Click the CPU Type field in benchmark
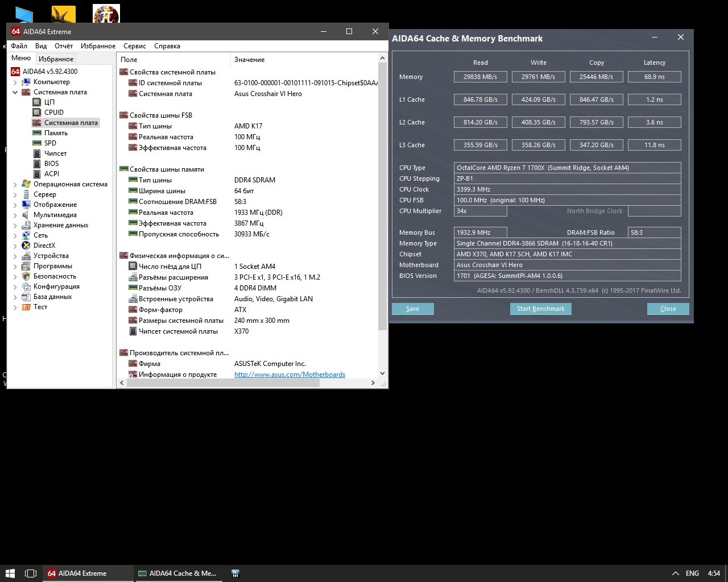The width and height of the screenshot is (728, 582). tap(568, 168)
